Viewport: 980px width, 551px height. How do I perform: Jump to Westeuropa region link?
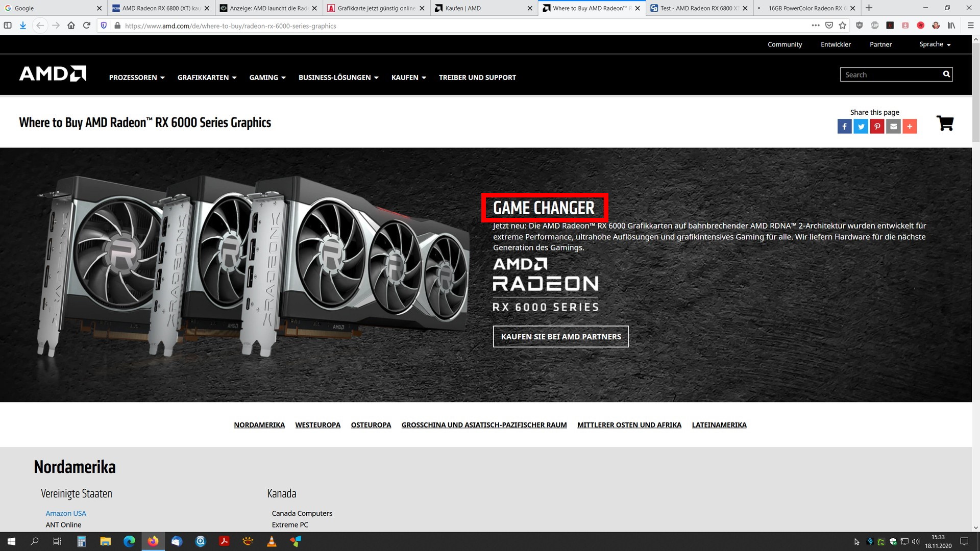317,425
